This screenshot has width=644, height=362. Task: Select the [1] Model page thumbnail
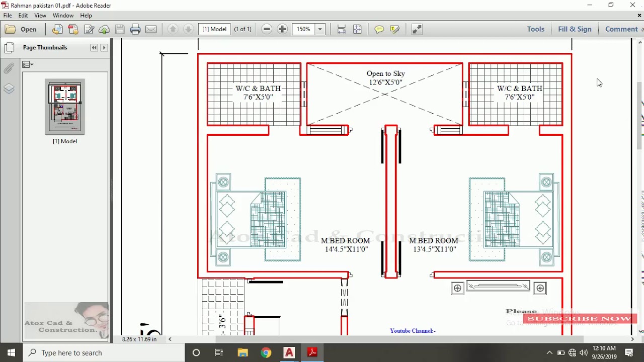coord(65,107)
